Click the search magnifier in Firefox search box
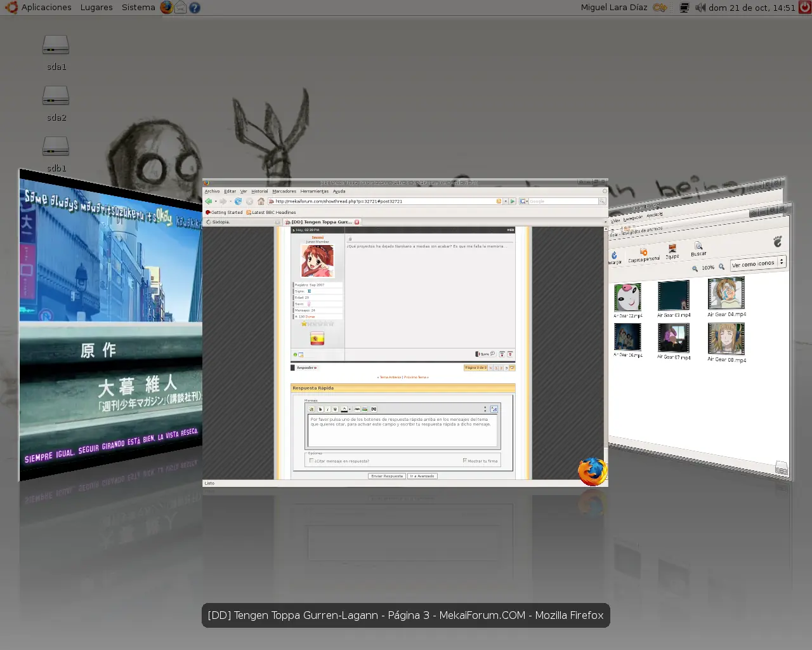This screenshot has height=650, width=812. click(602, 201)
